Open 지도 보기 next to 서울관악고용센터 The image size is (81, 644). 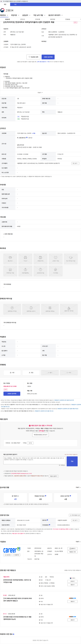(x=75, y=520)
